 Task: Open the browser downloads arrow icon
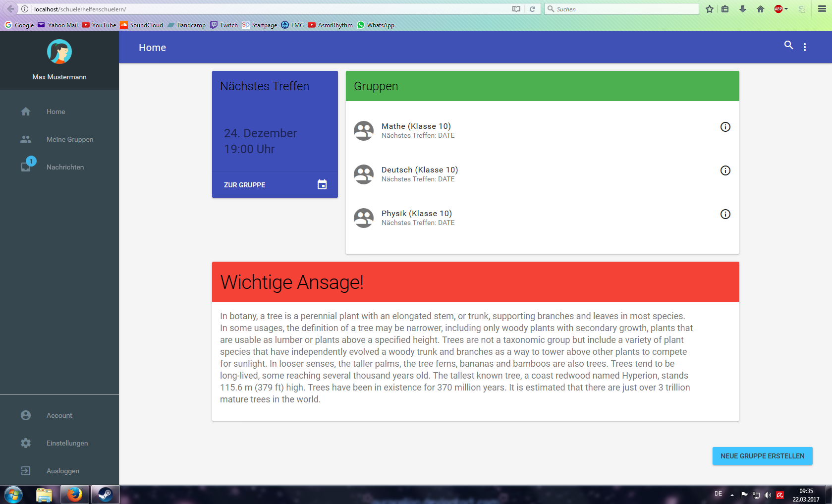point(742,9)
